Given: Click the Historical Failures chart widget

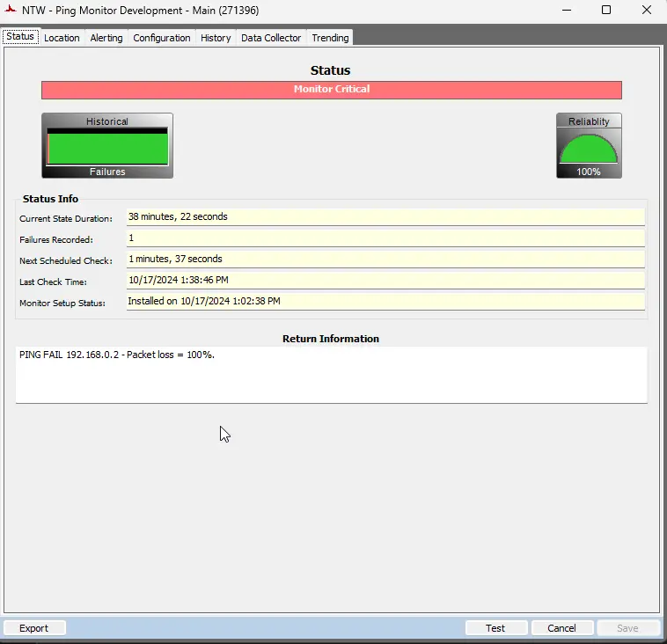Looking at the screenshot, I should coord(107,145).
